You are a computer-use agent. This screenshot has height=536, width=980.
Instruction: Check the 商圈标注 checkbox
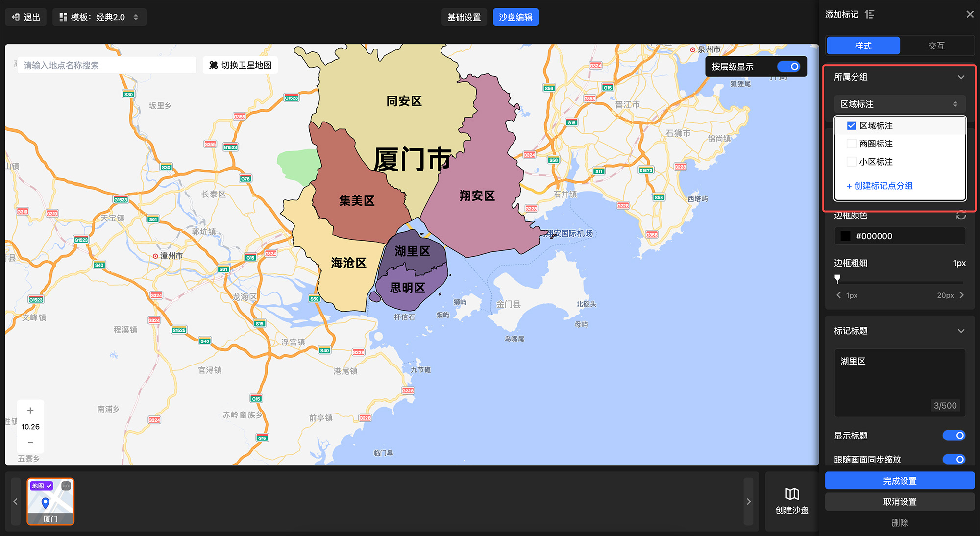click(x=852, y=144)
